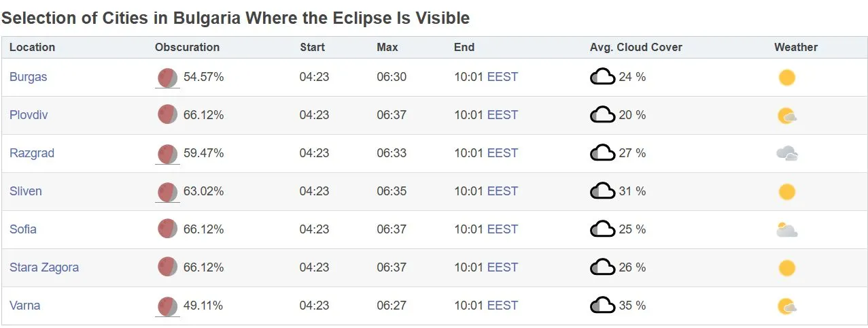Click the EEST timezone link in Varna row

click(502, 306)
